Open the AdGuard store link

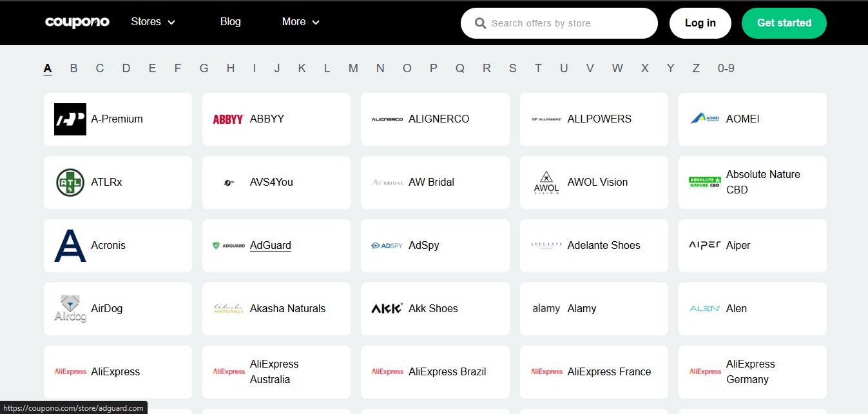pyautogui.click(x=270, y=246)
